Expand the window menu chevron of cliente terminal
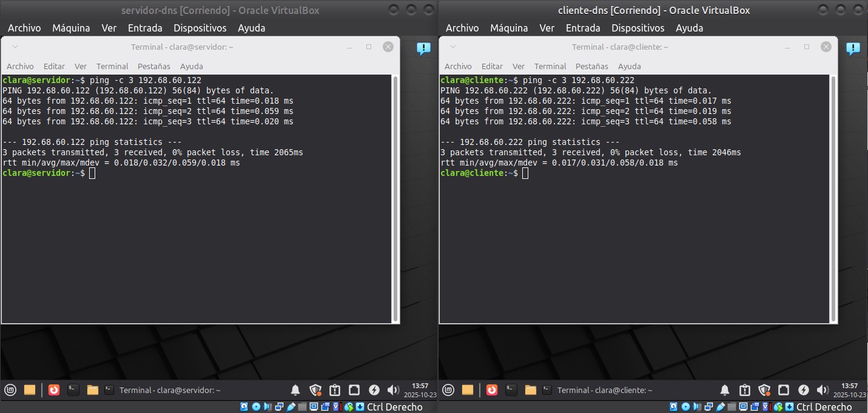 tap(454, 47)
